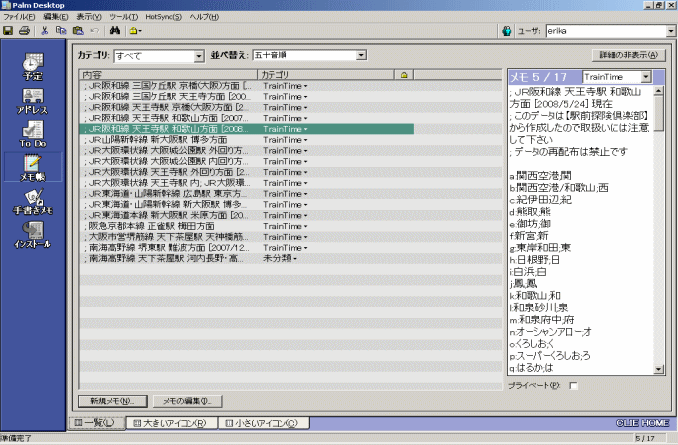Viewport: 678px width, 445px height.
Task: Open the 編集(E) menu
Action: 56,17
